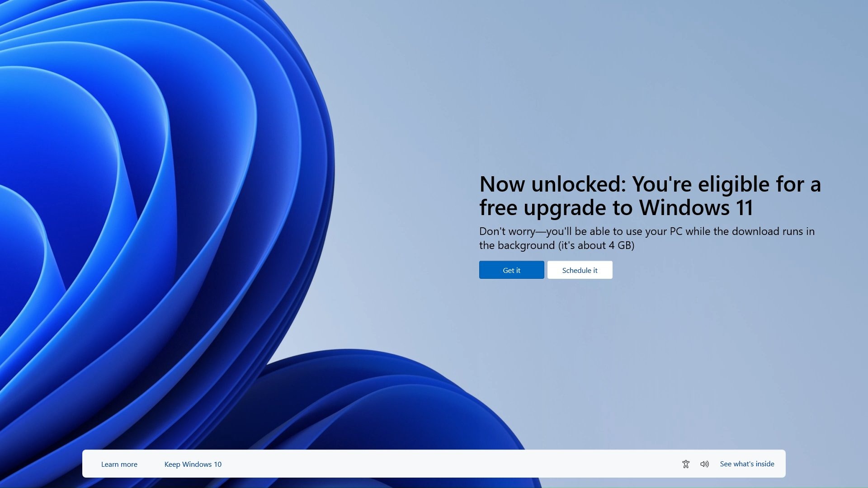Click 'Schedule it' for later upgrade
868x488 pixels.
[x=580, y=270]
